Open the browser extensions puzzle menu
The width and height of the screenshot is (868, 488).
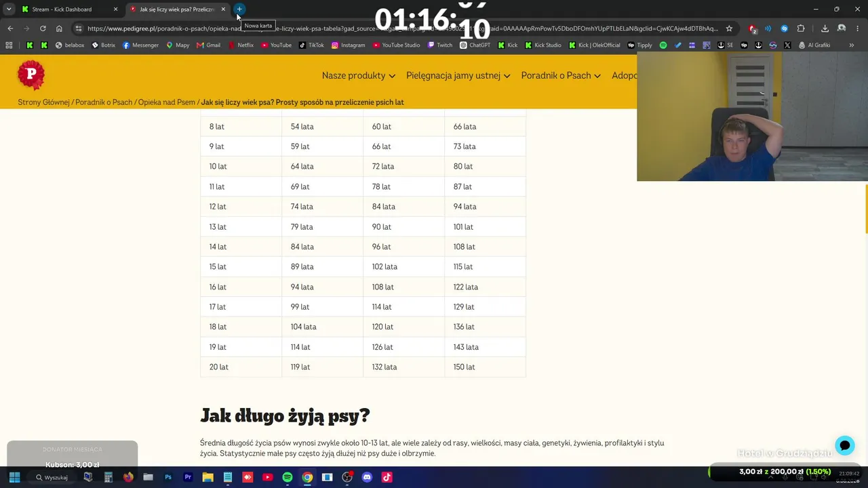(x=801, y=28)
